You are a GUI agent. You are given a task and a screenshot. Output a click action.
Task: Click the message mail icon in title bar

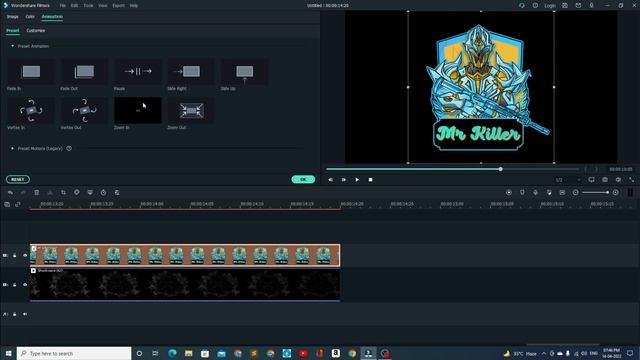(578, 6)
